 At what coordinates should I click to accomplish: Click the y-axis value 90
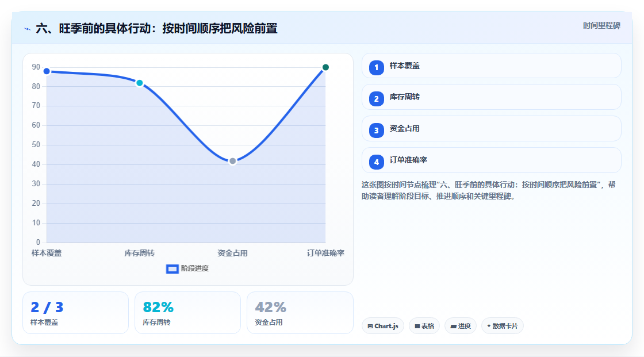pos(36,67)
